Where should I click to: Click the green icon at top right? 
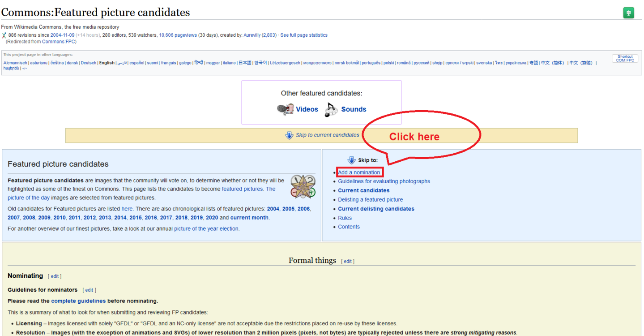pos(628,13)
